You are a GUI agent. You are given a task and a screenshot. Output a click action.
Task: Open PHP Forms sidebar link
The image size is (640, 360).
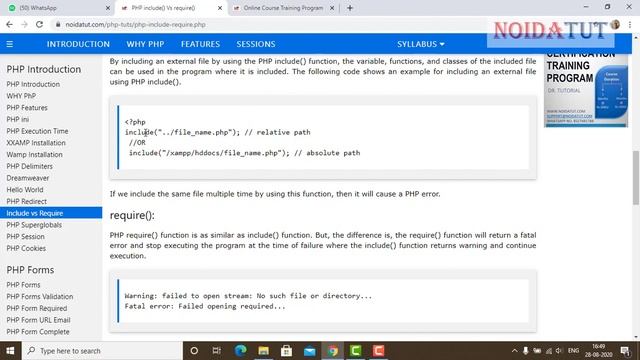(x=23, y=285)
